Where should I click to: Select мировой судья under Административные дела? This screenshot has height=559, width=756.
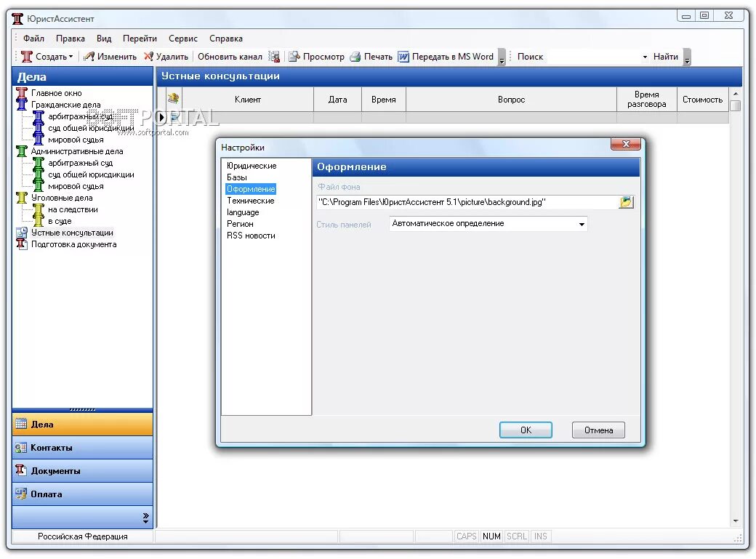tap(76, 186)
